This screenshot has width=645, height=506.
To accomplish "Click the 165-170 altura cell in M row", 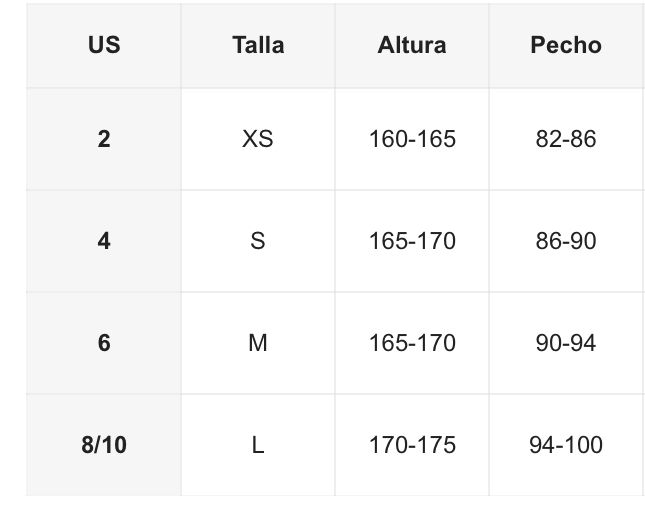I will (412, 343).
